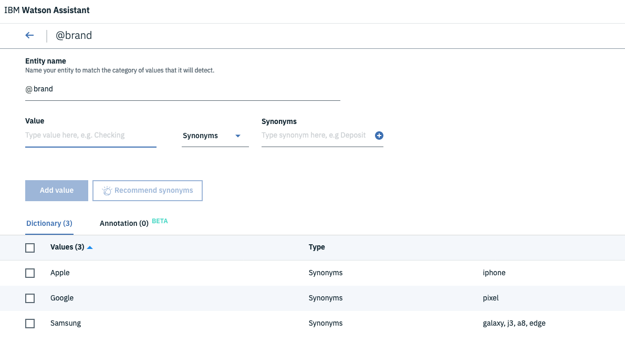Click the plus icon to add synonym
This screenshot has width=625, height=364.
point(379,136)
